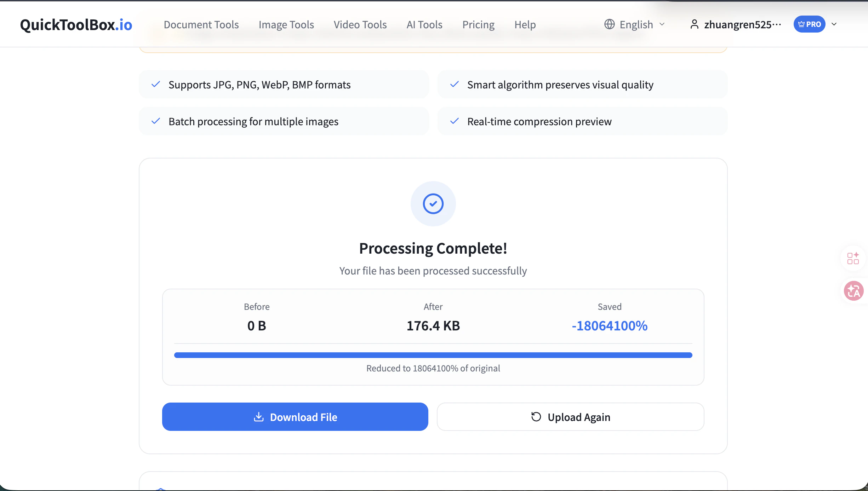Viewport: 868px width, 491px height.
Task: Click the apps grid sparkle icon
Action: pyautogui.click(x=853, y=258)
